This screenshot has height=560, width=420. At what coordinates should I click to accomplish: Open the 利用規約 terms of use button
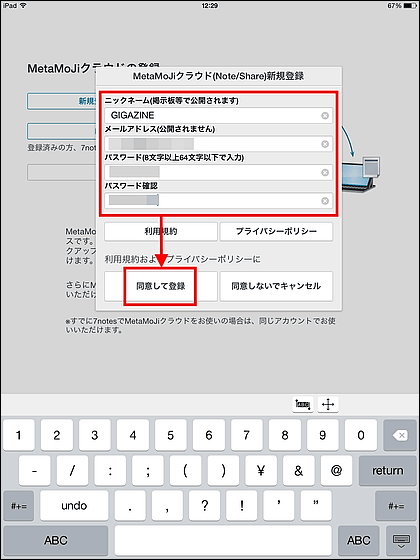(161, 231)
